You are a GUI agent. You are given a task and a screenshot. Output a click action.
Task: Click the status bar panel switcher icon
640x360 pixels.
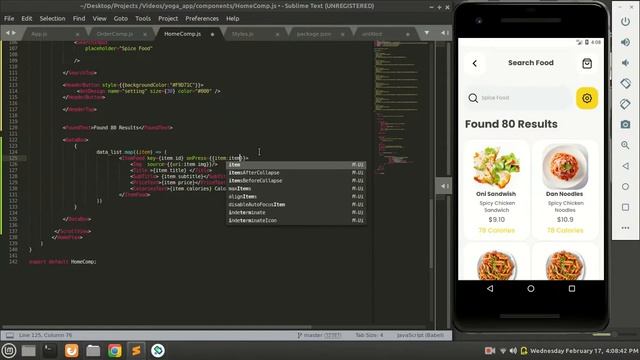pos(10,335)
